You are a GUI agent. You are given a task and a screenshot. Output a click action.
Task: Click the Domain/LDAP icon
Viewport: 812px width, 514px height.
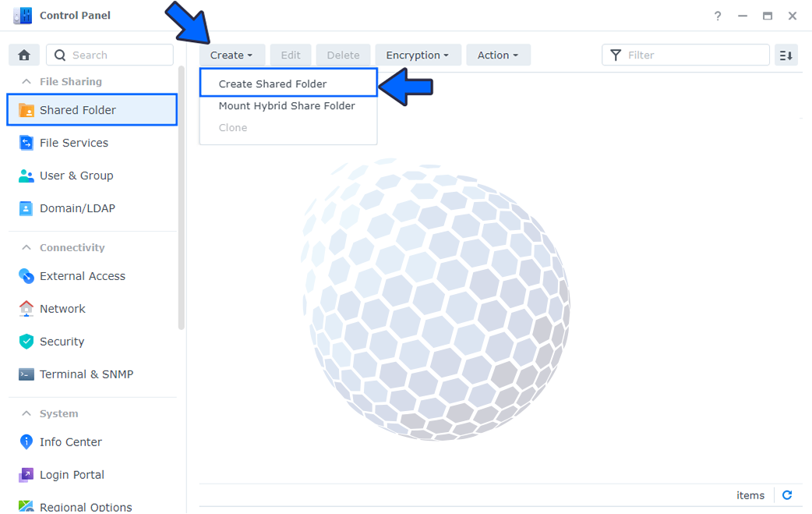(x=26, y=208)
